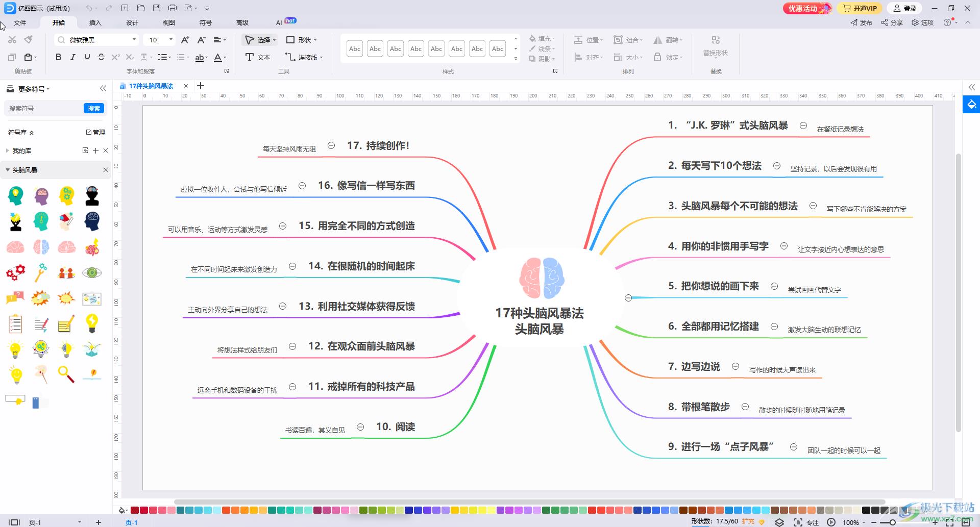Click the undo arrow in title bar
Viewport: 980px width, 527px height.
click(x=89, y=8)
